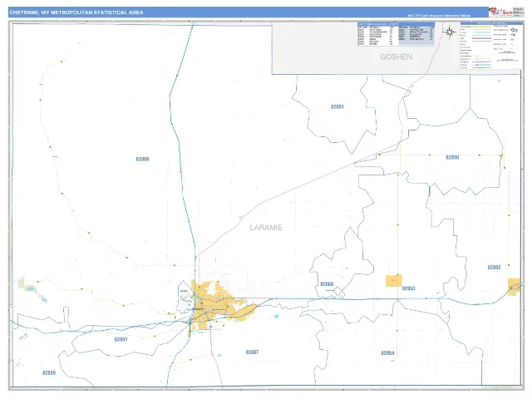Click ZIP code label 82001
The width and height of the screenshot is (532, 399).
121,339
